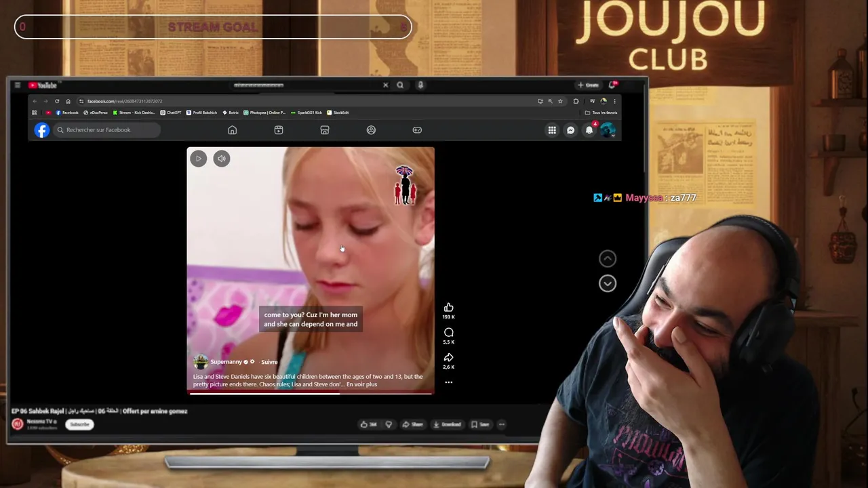Toggle the reel sound speaker button

tap(222, 159)
